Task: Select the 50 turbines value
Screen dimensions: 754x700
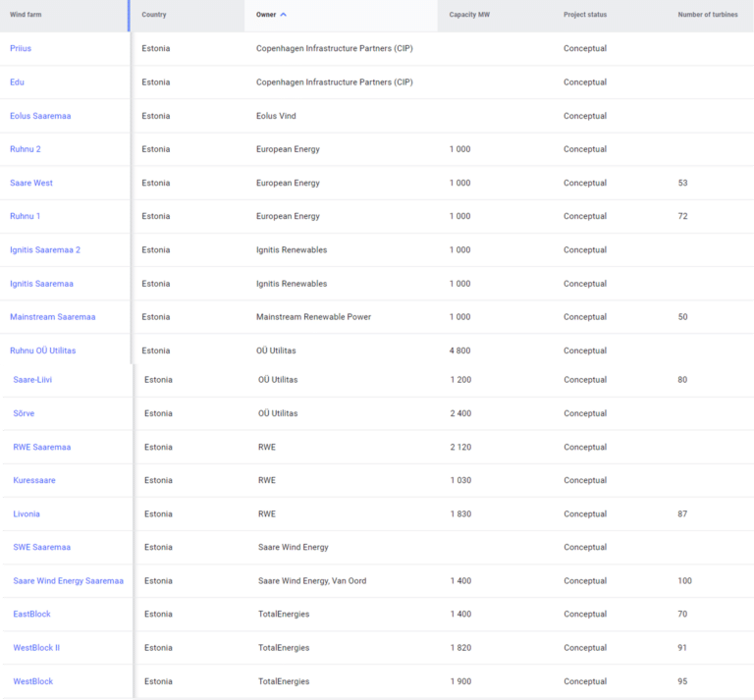Action: pyautogui.click(x=683, y=317)
